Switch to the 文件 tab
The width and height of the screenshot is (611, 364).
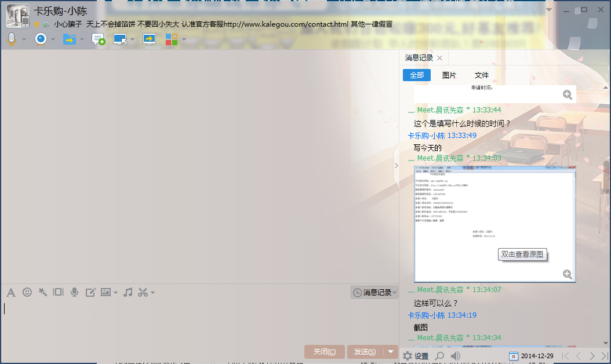482,75
